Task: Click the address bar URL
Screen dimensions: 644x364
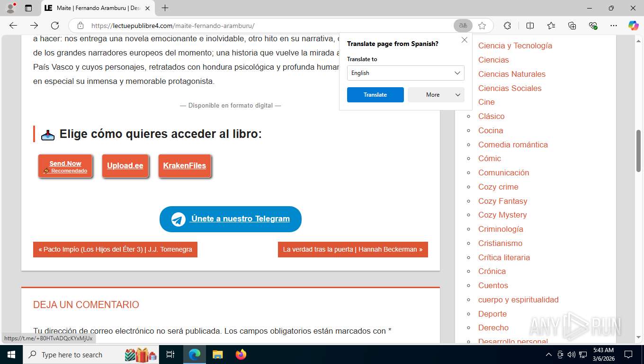Action: click(173, 26)
